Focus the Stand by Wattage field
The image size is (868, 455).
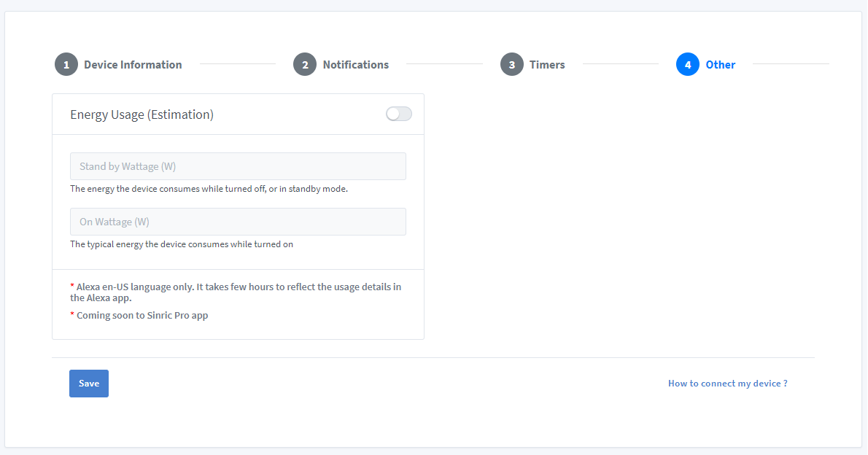point(238,166)
